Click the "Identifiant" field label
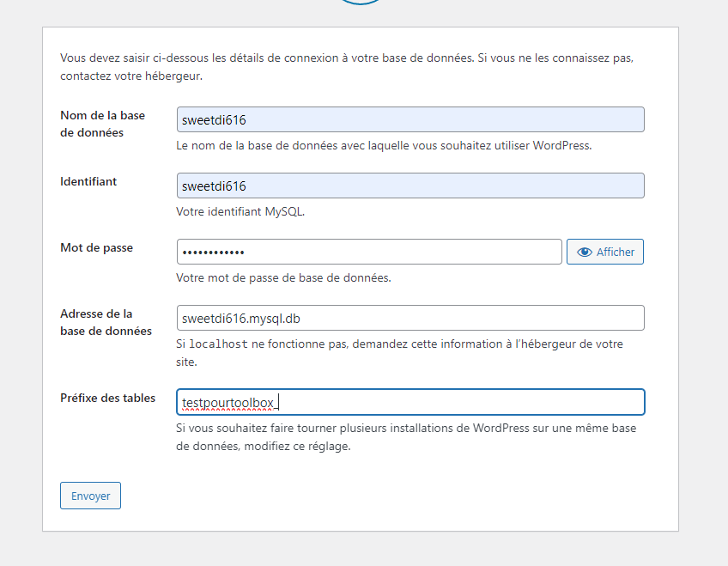The height and width of the screenshot is (566, 728). click(x=88, y=181)
